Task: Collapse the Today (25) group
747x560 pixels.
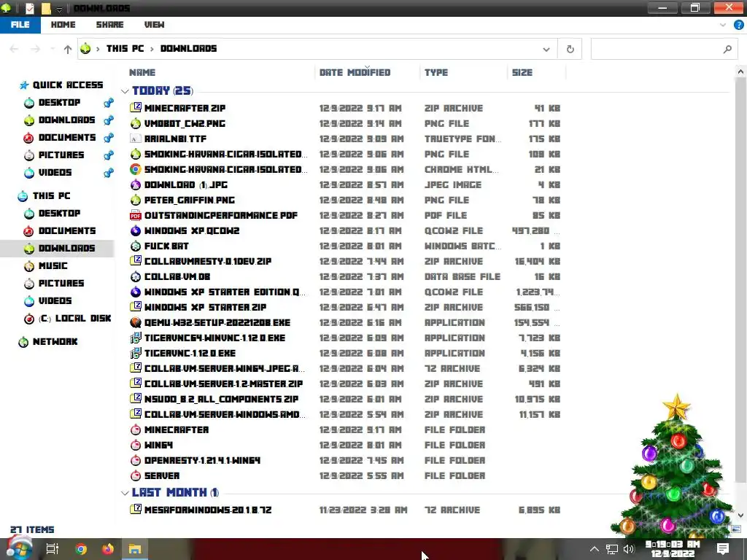Action: point(125,91)
